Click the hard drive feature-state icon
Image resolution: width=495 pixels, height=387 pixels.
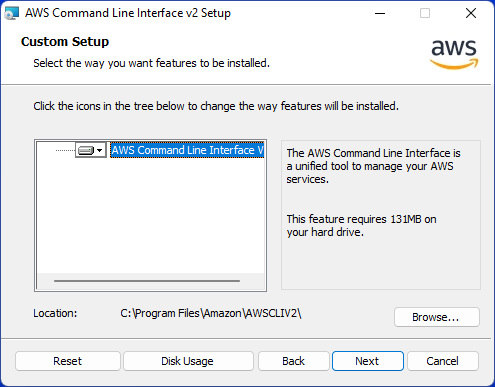pos(86,151)
